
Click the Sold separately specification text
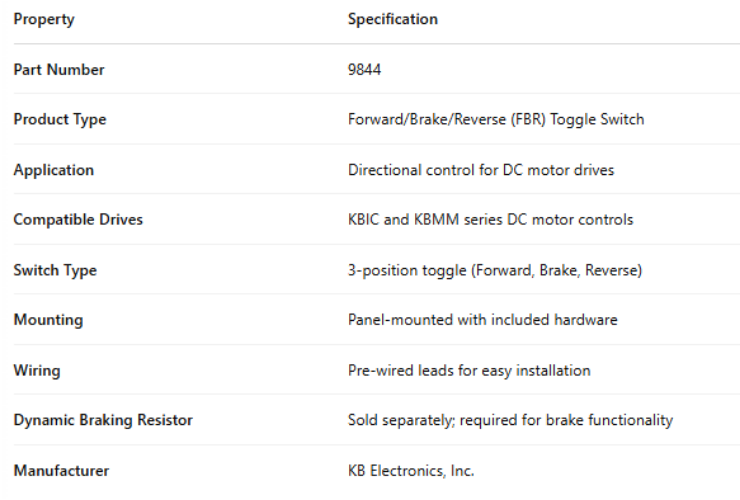click(x=510, y=420)
